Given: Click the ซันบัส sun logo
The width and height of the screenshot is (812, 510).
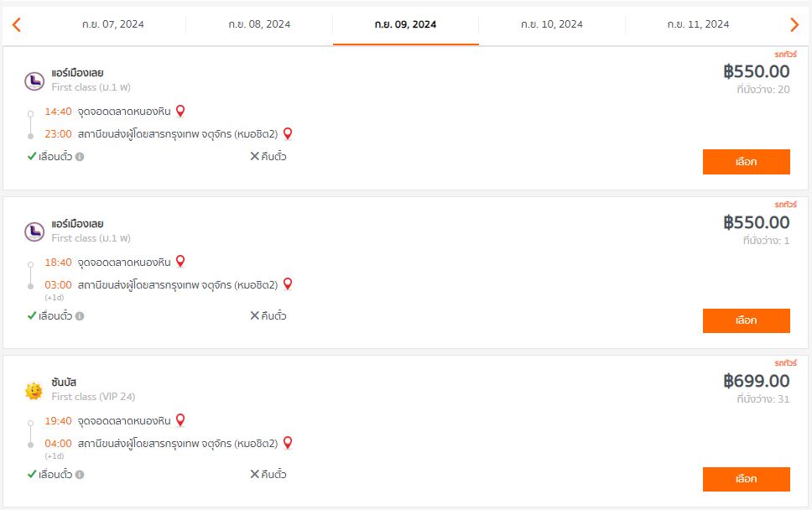Looking at the screenshot, I should (x=34, y=391).
